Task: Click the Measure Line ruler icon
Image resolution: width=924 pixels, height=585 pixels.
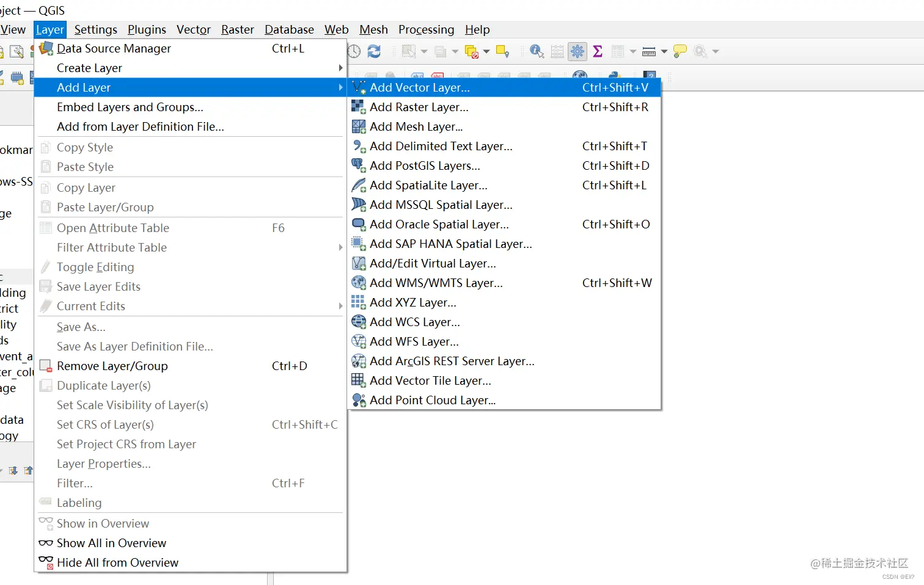Action: pos(649,52)
